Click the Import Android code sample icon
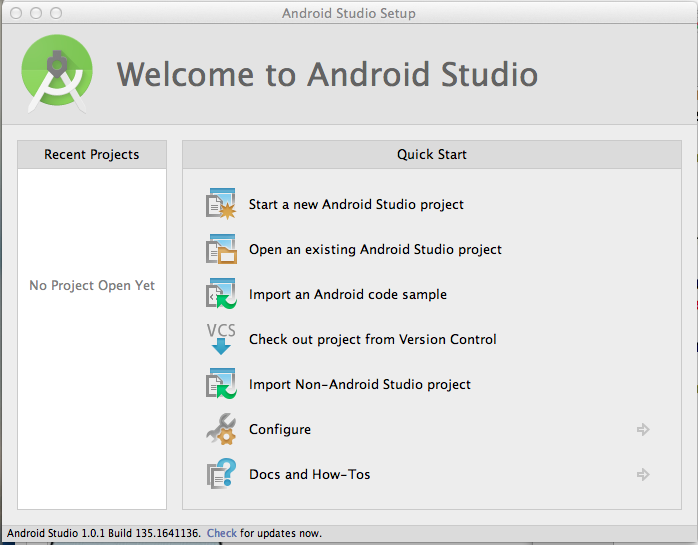Image resolution: width=698 pixels, height=545 pixels. point(221,294)
